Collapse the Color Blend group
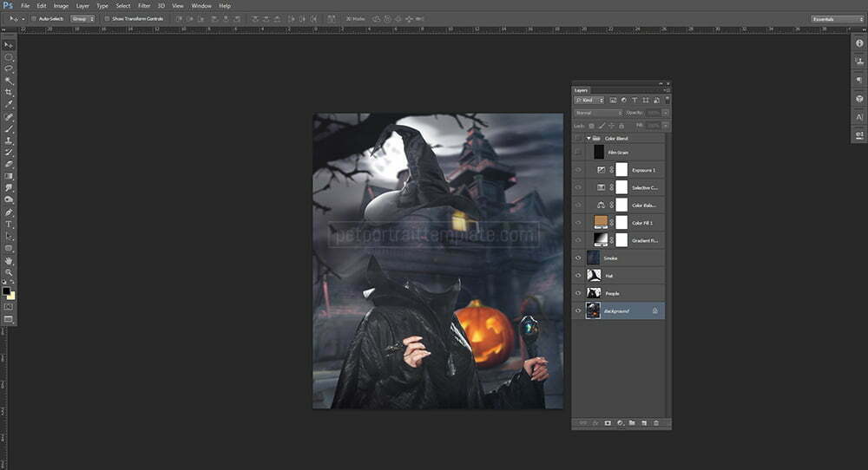 coord(589,139)
